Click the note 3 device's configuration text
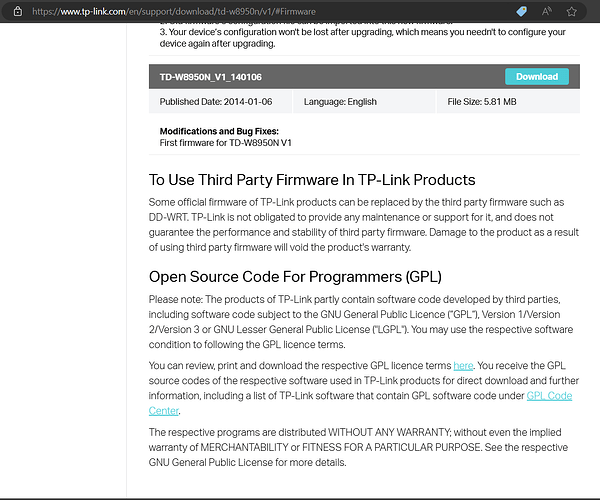 362,38
